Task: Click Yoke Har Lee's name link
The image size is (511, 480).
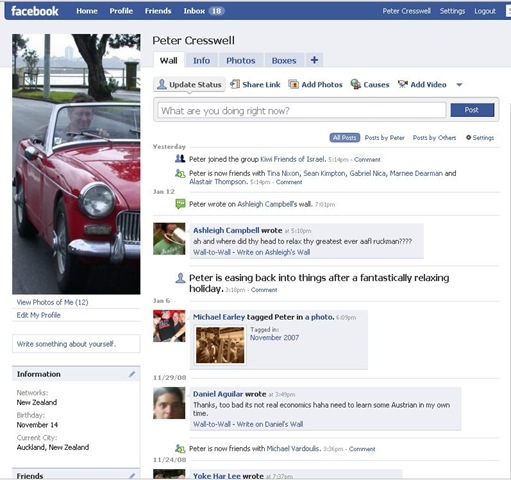Action: coord(217,476)
